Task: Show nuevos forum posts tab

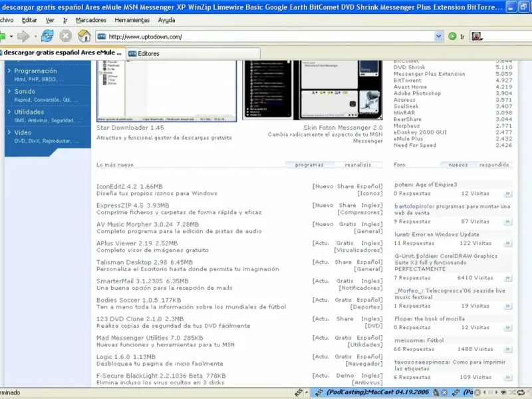Action: click(458, 165)
